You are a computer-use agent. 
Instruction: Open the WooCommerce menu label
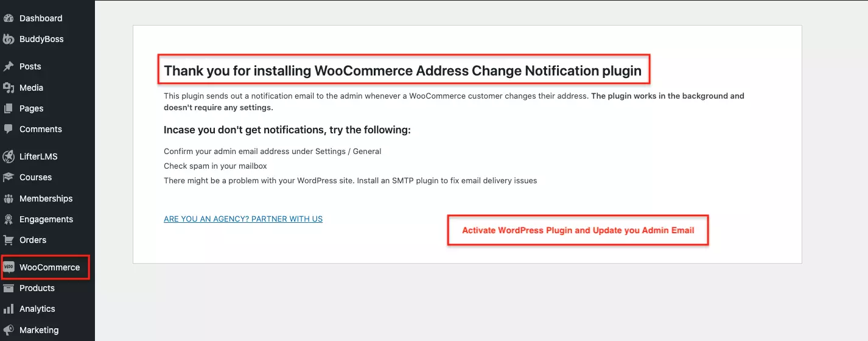[x=49, y=267]
